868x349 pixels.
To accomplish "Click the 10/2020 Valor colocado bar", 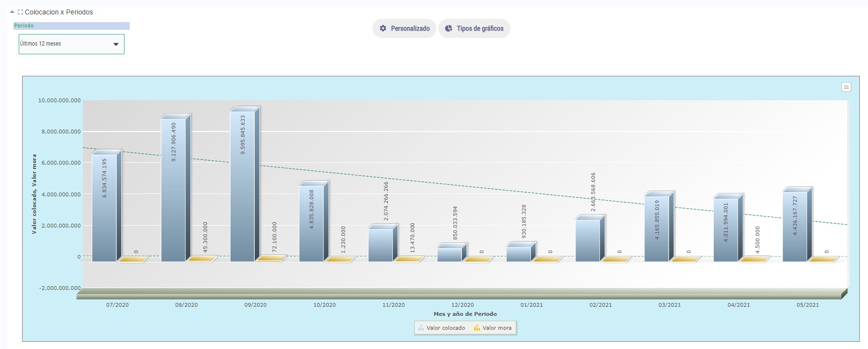I will pyautogui.click(x=311, y=223).
